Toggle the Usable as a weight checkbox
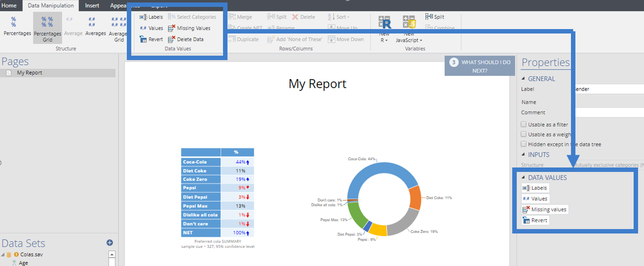 coord(524,134)
